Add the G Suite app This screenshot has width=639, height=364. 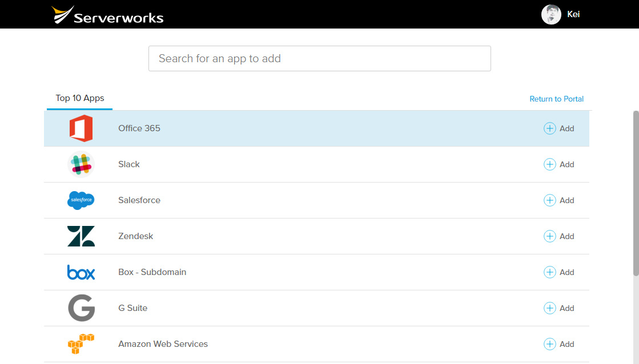click(558, 308)
